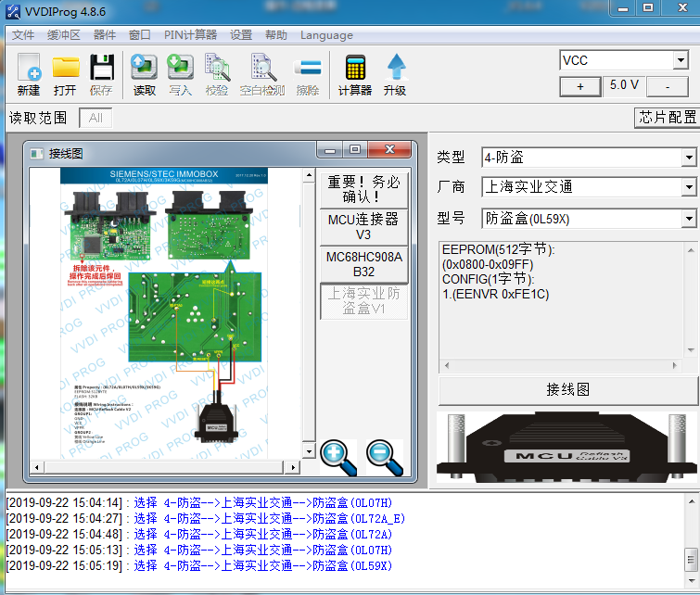Image resolution: width=700 pixels, height=595 pixels.
Task: Click the 5.0 V voltage value field
Action: [624, 85]
